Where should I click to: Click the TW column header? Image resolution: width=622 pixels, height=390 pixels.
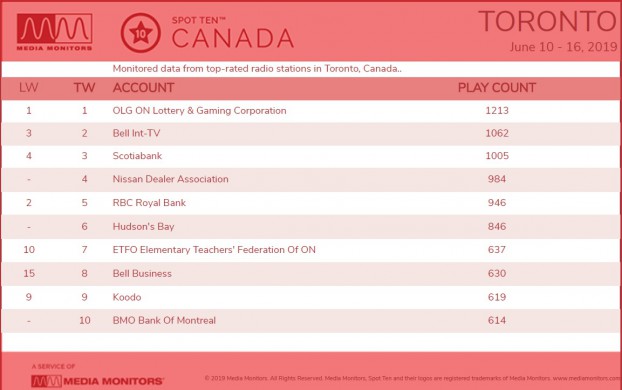[x=84, y=88]
